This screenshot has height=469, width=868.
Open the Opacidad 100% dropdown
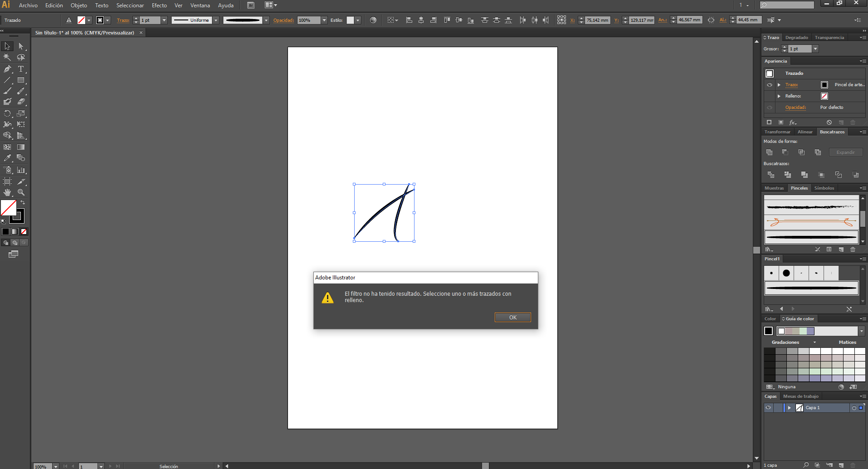pos(324,20)
